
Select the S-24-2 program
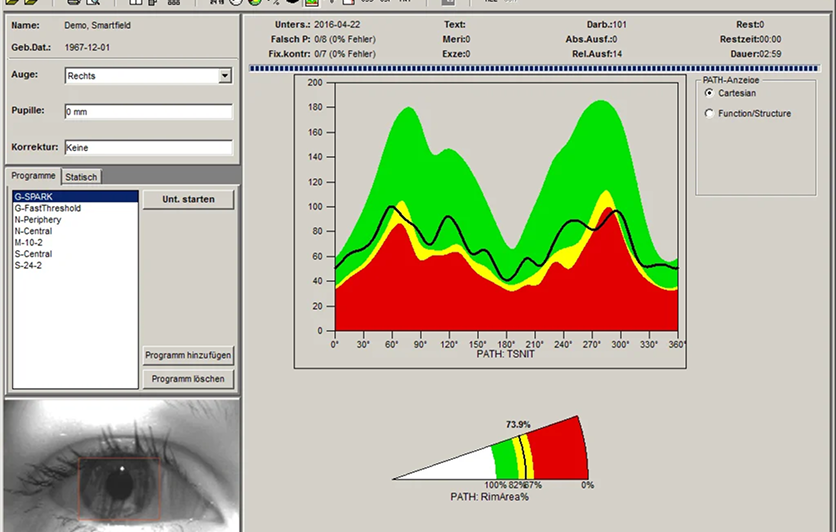[75, 265]
